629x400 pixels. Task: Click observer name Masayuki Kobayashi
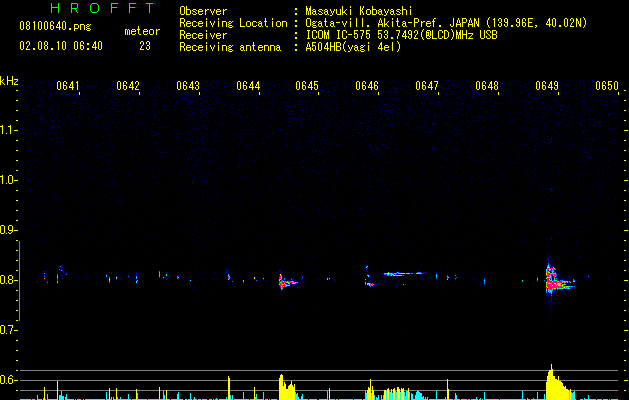click(x=359, y=11)
